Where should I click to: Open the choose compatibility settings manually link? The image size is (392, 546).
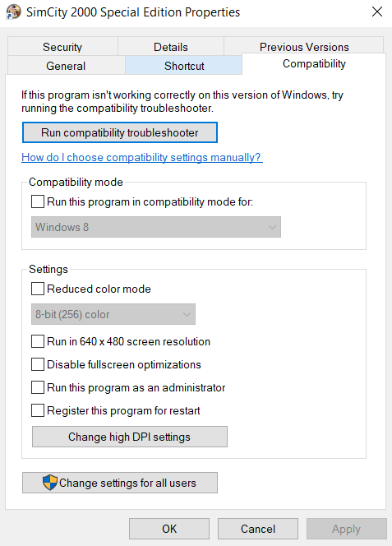pyautogui.click(x=142, y=157)
